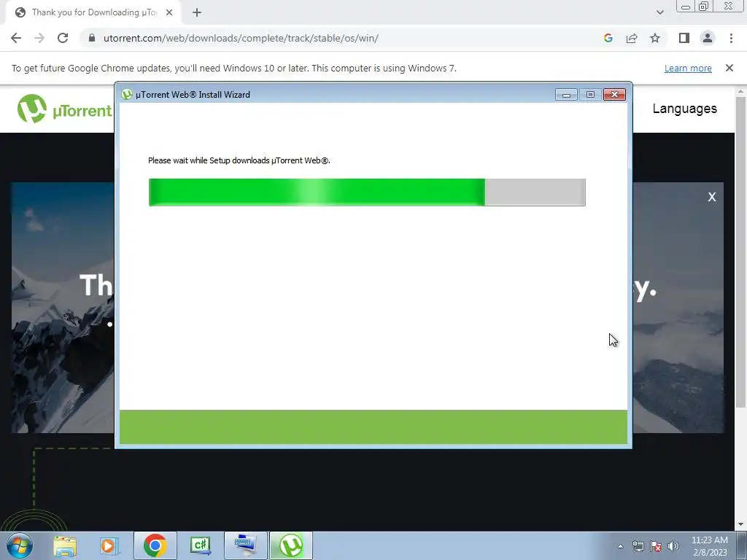Open Chrome three-dot menu
Screen dimensions: 747x560
click(x=731, y=38)
